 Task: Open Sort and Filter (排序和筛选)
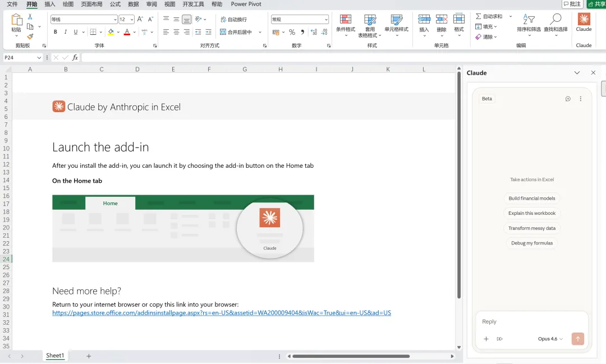(529, 25)
